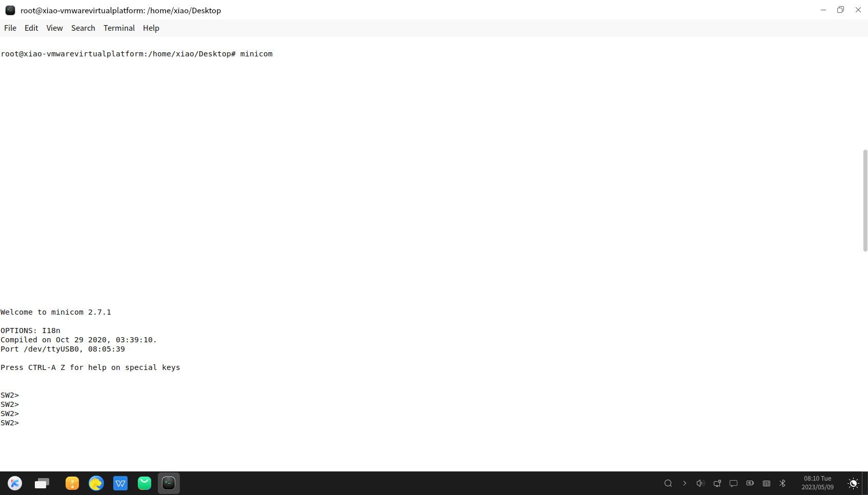Open the blue WPS office taskbar icon

(120, 483)
